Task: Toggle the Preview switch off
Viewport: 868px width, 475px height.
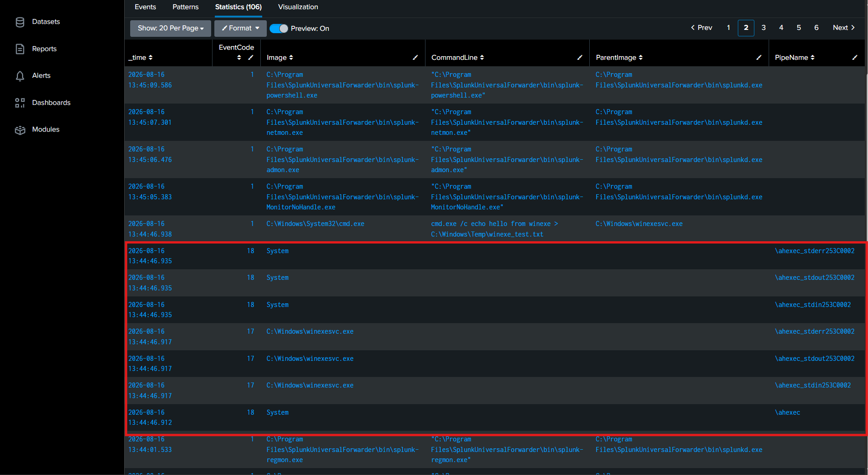Action: point(279,29)
